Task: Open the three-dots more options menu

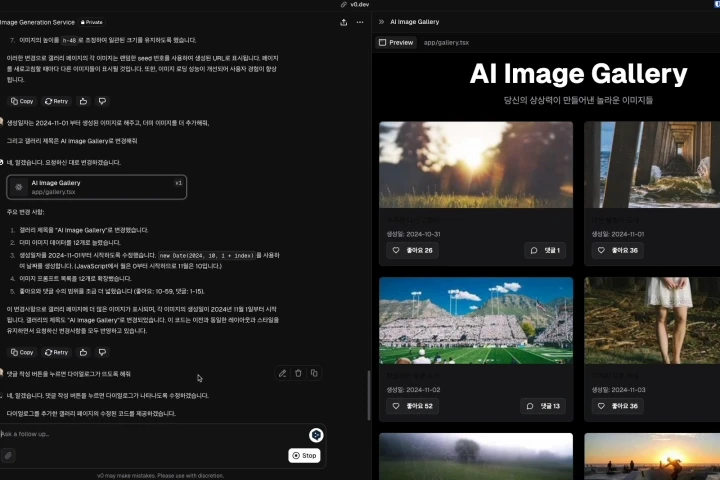Action: click(360, 22)
